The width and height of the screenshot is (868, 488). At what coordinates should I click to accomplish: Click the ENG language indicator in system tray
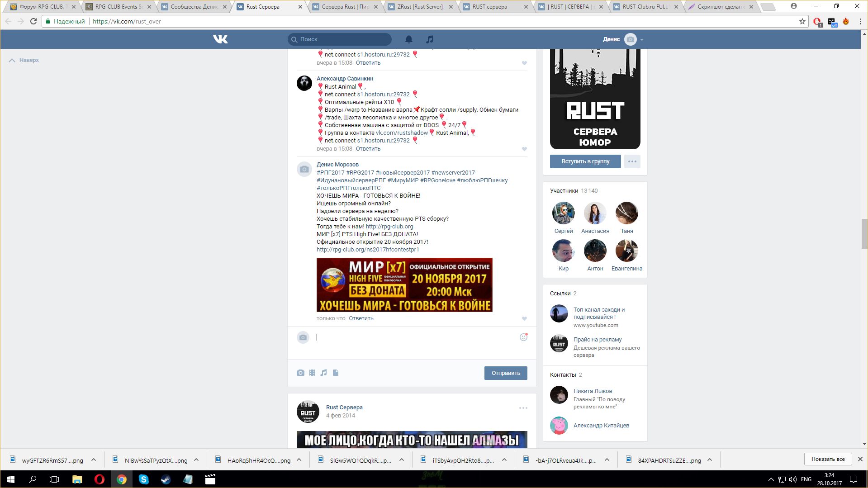click(x=806, y=479)
